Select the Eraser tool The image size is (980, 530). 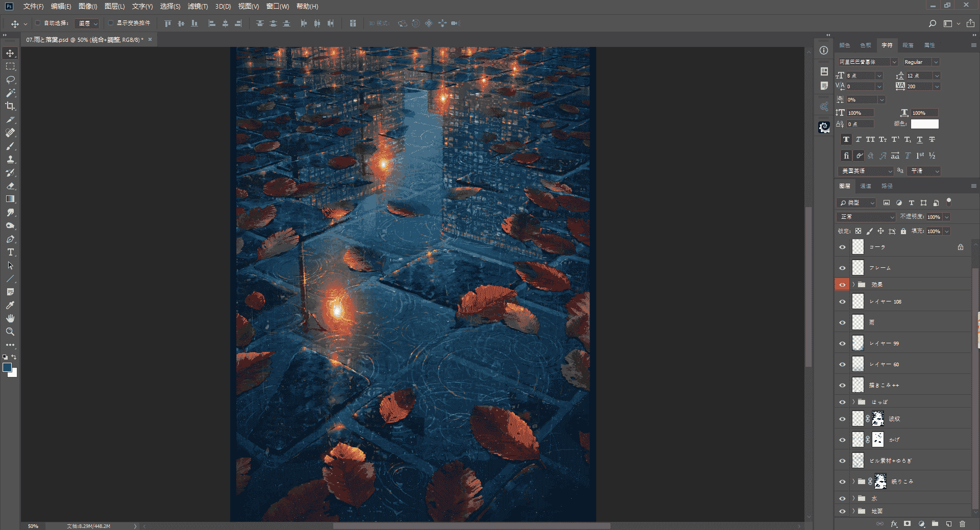[x=10, y=186]
